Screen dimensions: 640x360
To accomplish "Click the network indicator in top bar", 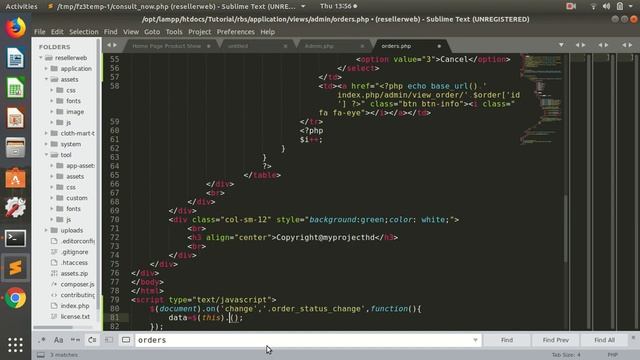I will point(593,6).
